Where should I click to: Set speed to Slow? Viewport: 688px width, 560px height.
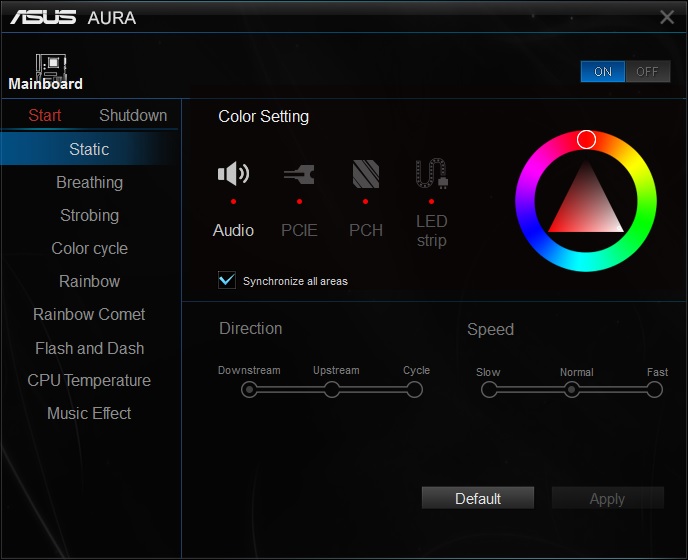pos(489,390)
